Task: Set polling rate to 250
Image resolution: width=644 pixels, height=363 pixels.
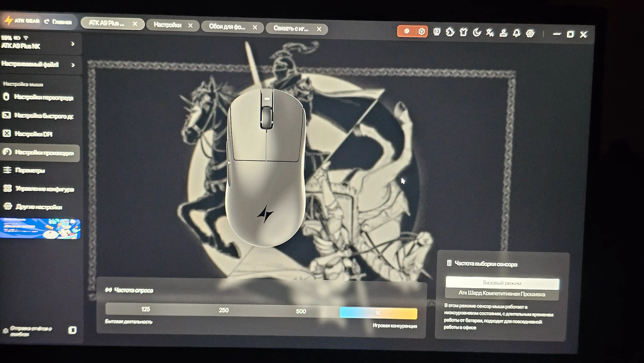Action: (224, 310)
